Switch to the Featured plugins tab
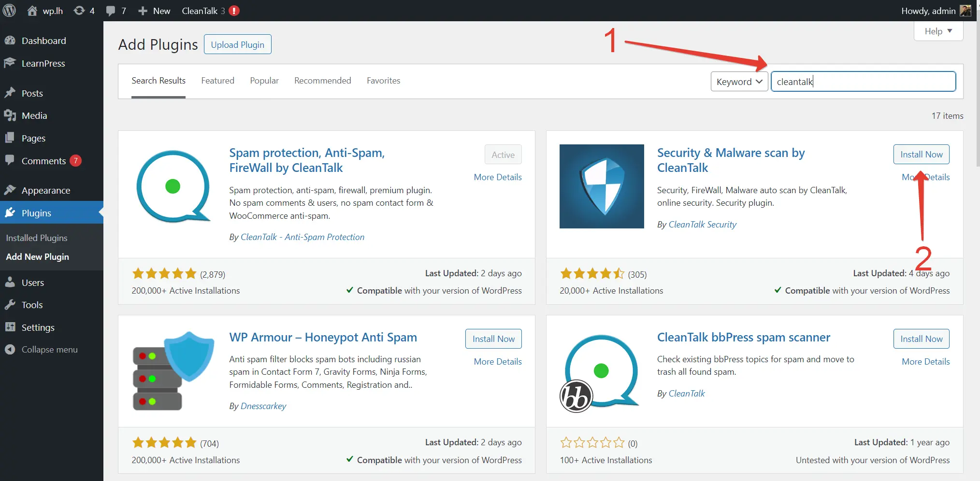 coord(217,81)
